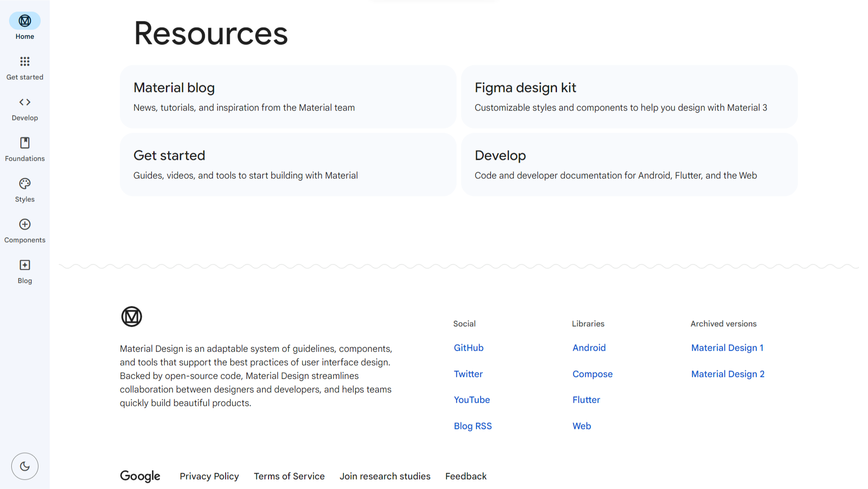The image size is (868, 489).
Task: Click the Develop sidebar label
Action: click(25, 118)
